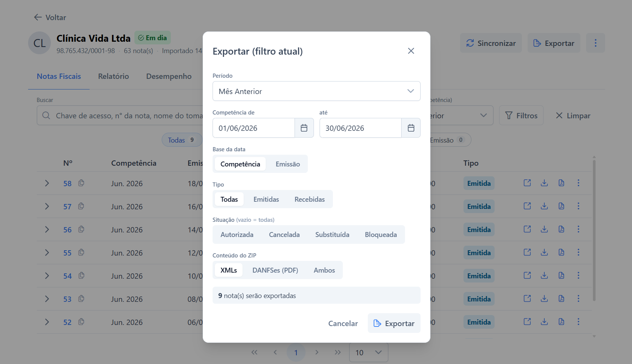Switch to the Relatório tab
This screenshot has height=364, width=632.
click(113, 76)
